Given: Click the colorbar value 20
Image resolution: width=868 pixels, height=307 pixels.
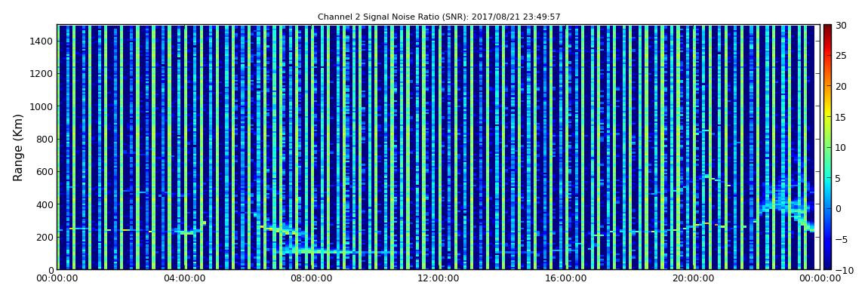Looking at the screenshot, I should (842, 86).
